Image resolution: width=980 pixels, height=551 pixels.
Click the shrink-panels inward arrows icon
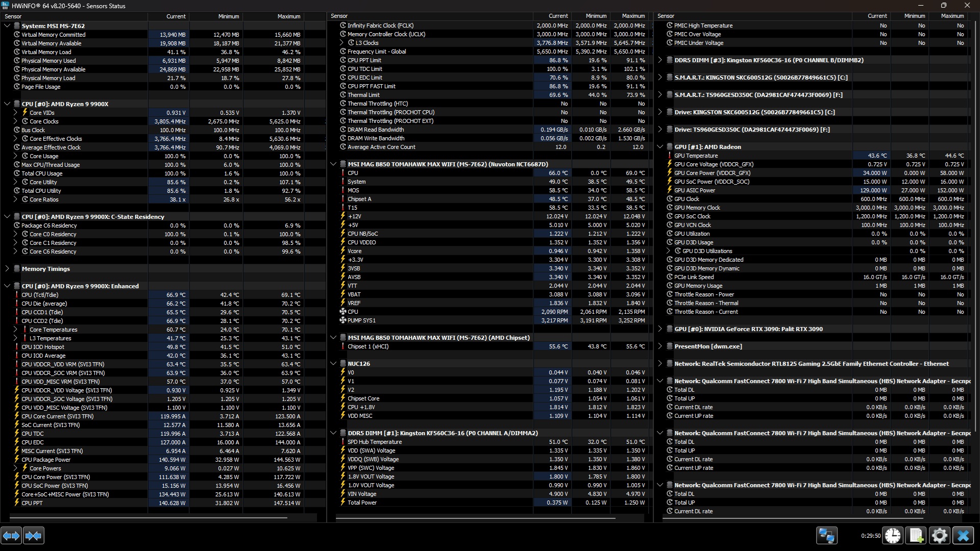[x=34, y=536]
